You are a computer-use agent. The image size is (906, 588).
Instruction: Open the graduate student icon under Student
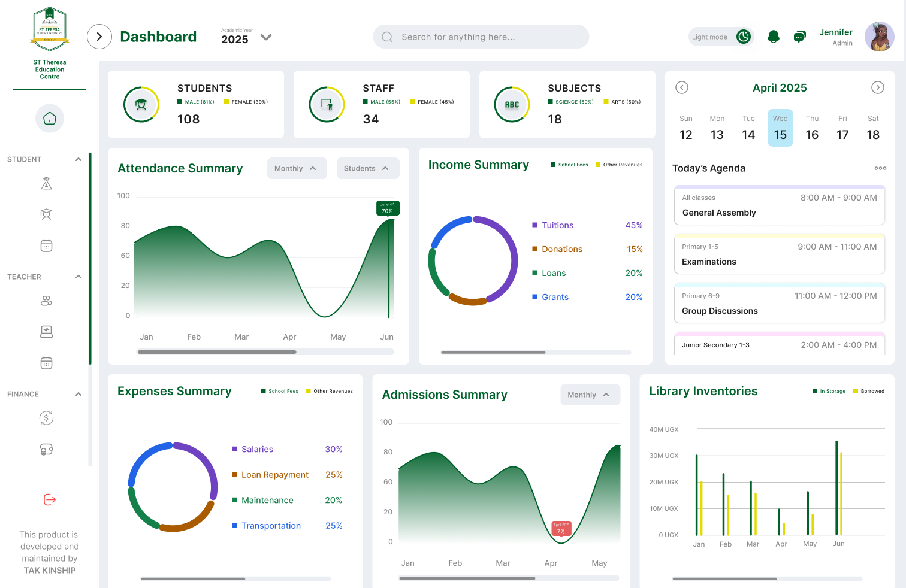[46, 214]
